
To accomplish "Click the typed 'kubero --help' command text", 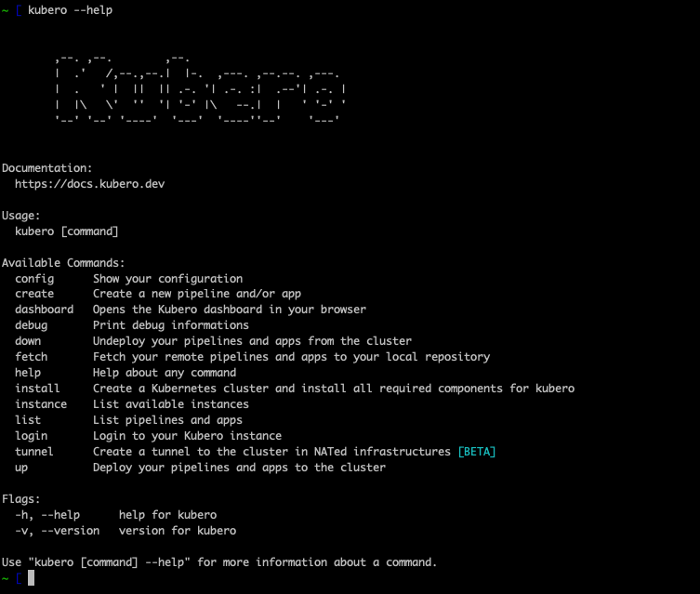I will click(x=70, y=10).
